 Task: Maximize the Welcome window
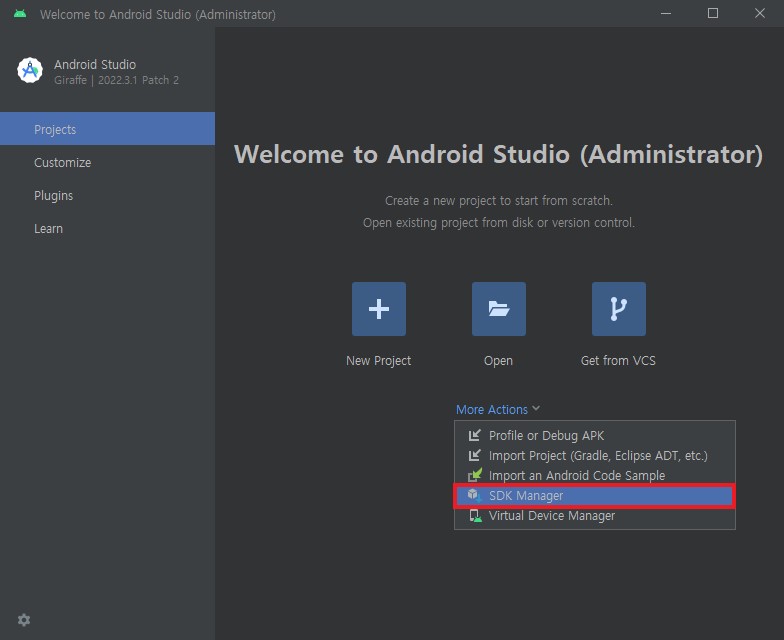(713, 14)
